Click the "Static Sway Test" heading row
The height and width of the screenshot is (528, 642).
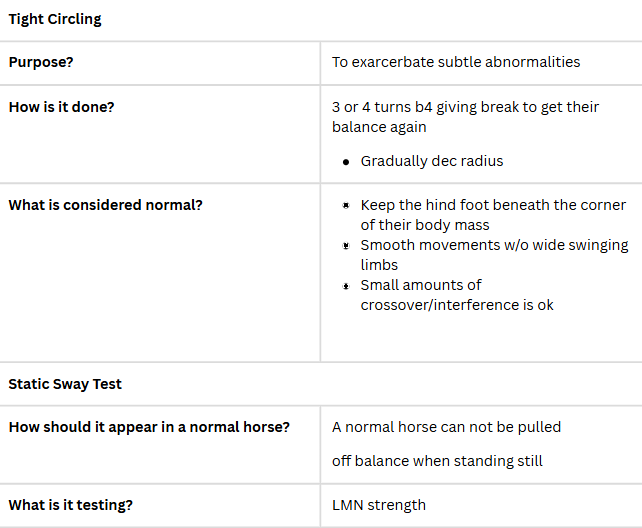[x=65, y=384]
